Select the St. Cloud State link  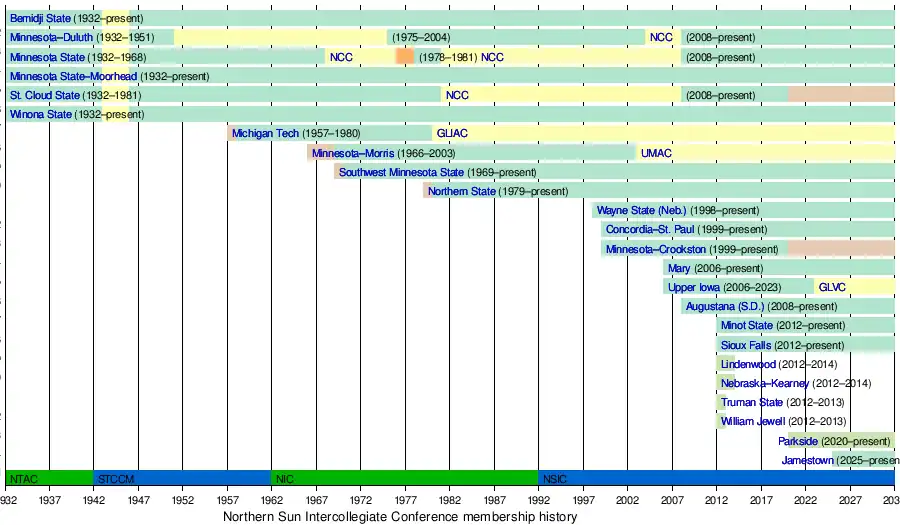pyautogui.click(x=44, y=95)
